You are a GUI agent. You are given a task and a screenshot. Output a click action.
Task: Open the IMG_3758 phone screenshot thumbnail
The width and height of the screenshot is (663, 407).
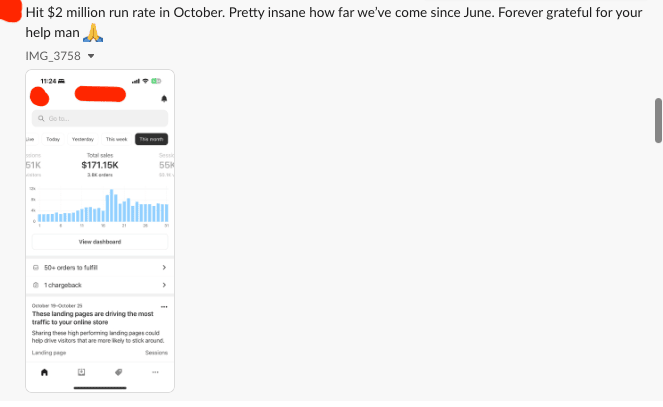(x=100, y=230)
